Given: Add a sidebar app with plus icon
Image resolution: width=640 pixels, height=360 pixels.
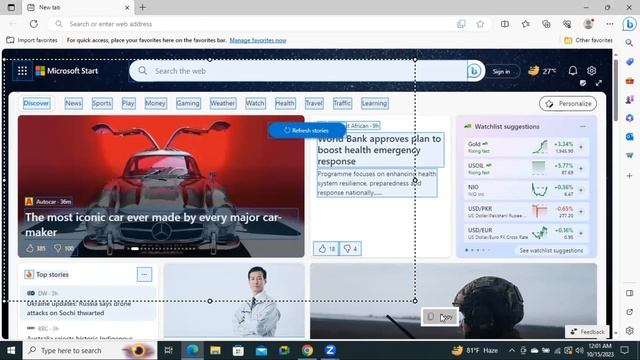Looking at the screenshot, I should (x=629, y=176).
